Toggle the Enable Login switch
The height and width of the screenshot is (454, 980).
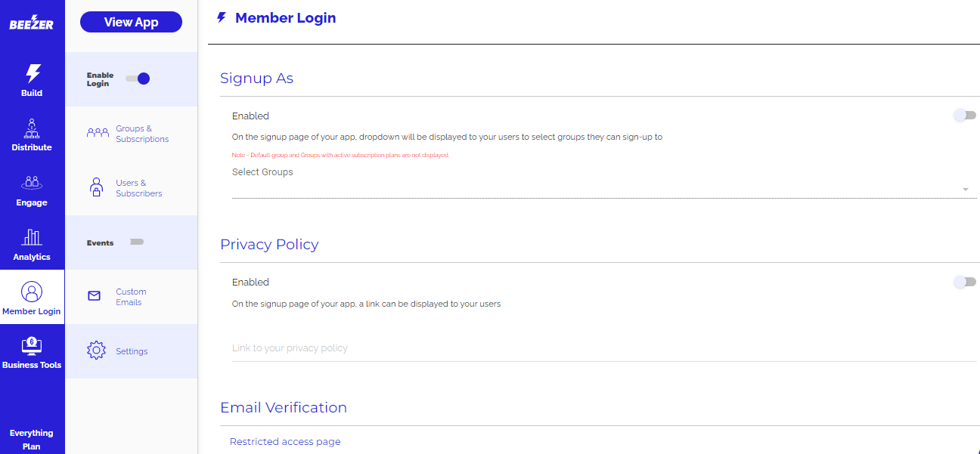[x=138, y=79]
